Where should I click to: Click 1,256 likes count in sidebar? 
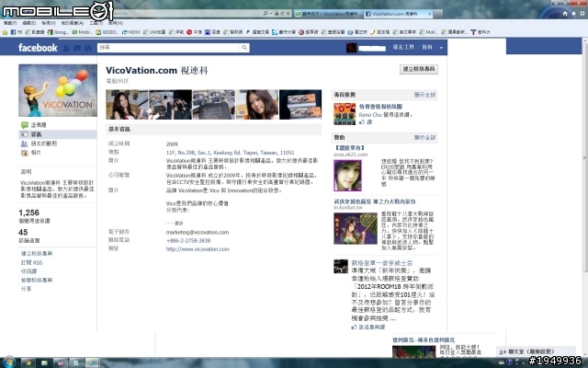tap(28, 213)
